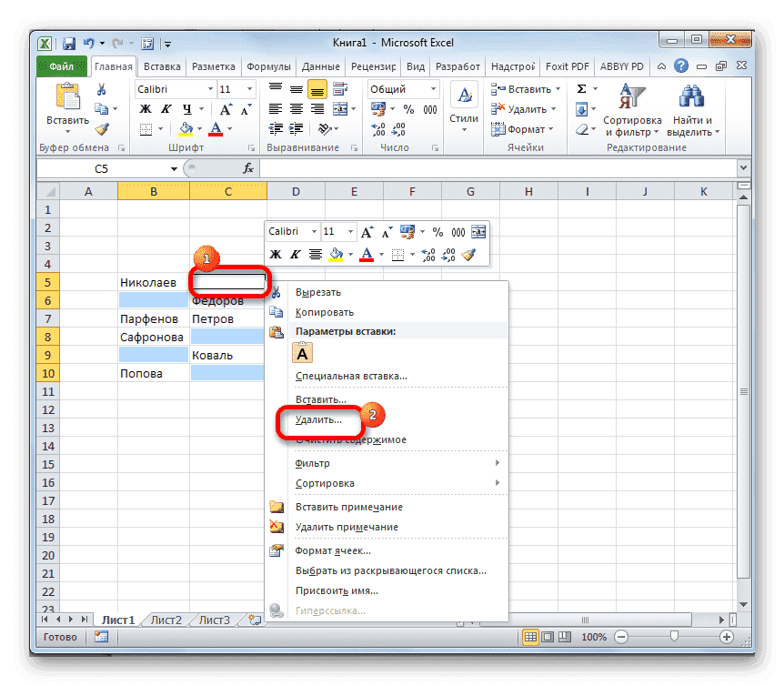Toggle italic formatting with the К button
784x686 pixels.
point(166,108)
